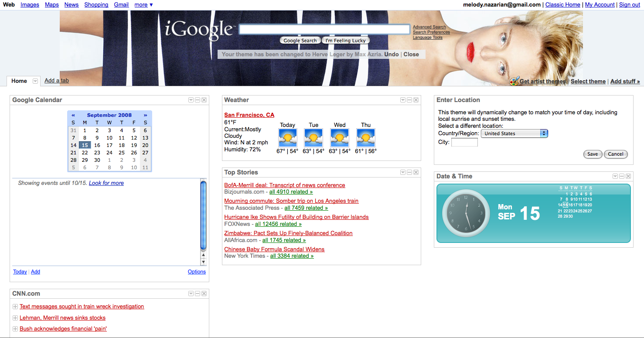Click the artist themes palette icon
Screen dimensions: 644x338
pos(515,81)
